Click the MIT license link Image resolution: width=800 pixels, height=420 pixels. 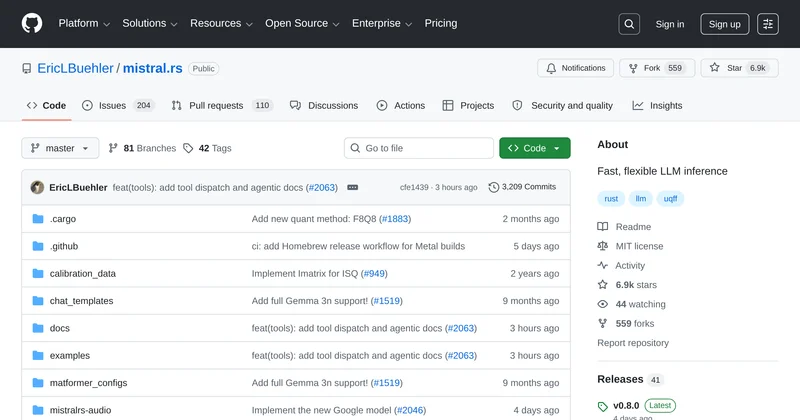[639, 246]
